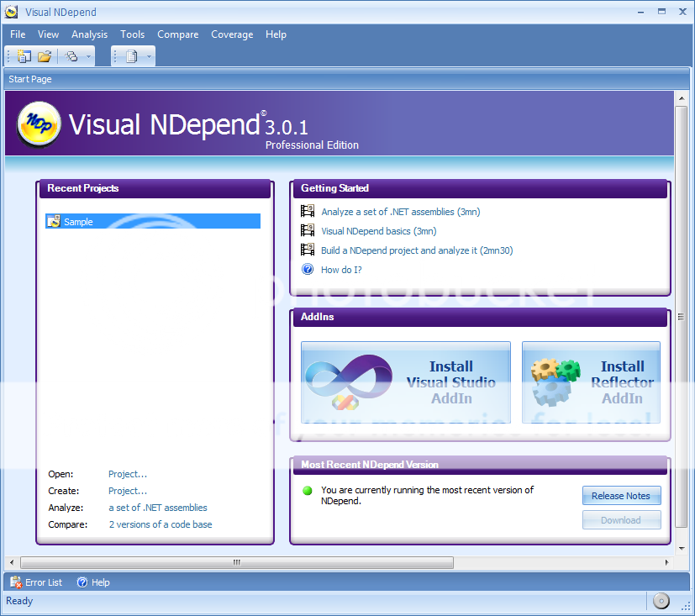The width and height of the screenshot is (695, 616).
Task: Install the Reflector AddIn
Action: point(591,382)
